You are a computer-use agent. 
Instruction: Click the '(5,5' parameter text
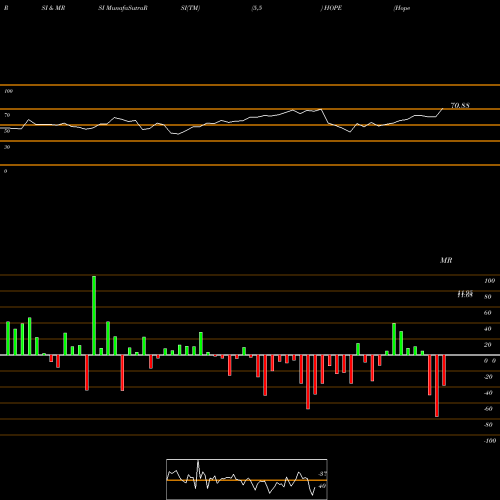257,8
